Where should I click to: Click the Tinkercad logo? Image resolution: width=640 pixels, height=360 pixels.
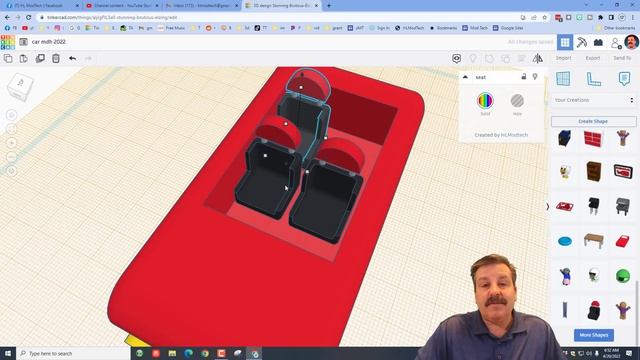[x=7, y=42]
